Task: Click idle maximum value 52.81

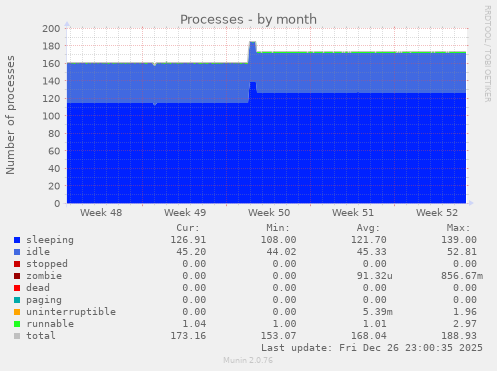Action: tap(462, 252)
